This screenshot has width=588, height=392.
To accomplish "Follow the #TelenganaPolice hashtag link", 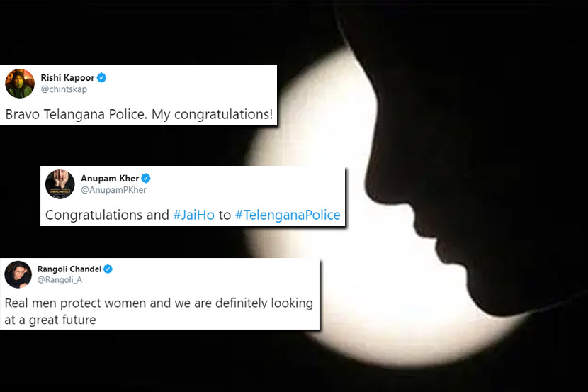I will [288, 215].
